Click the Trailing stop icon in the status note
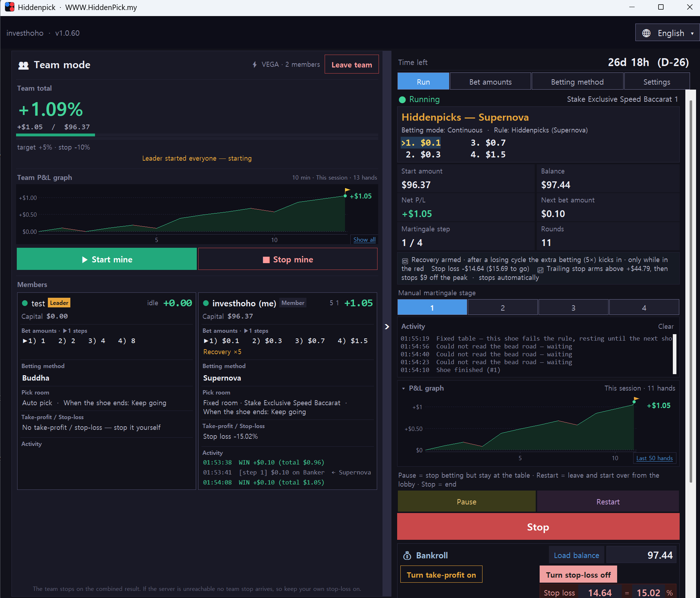This screenshot has width=700, height=598. 540,270
